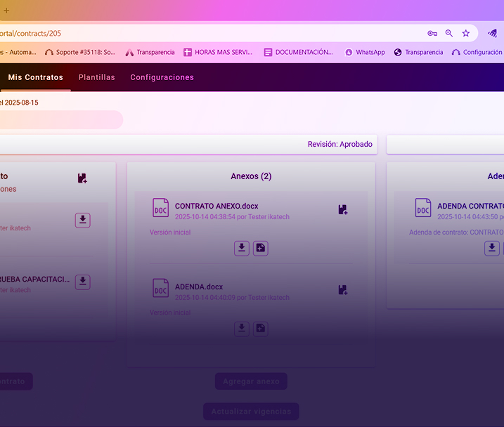Click the DOC file icon of ADENDA.docx
Screen dimensions: 504x427
pos(161,288)
